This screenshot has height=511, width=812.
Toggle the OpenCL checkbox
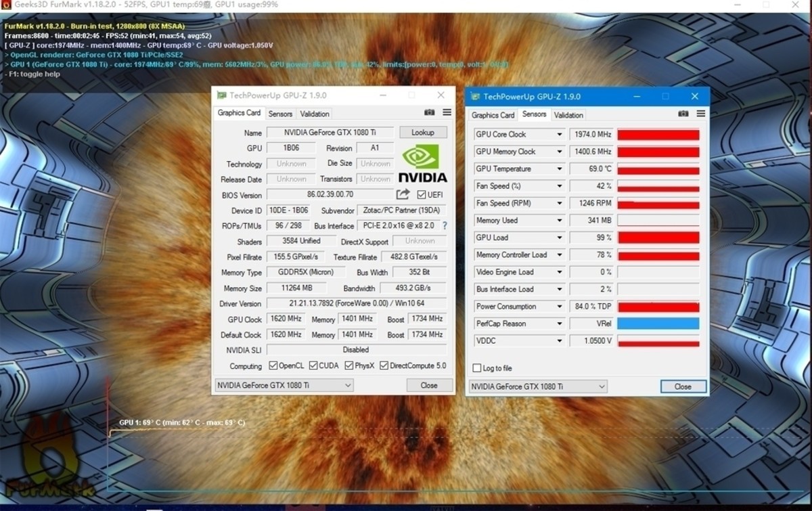pos(273,365)
